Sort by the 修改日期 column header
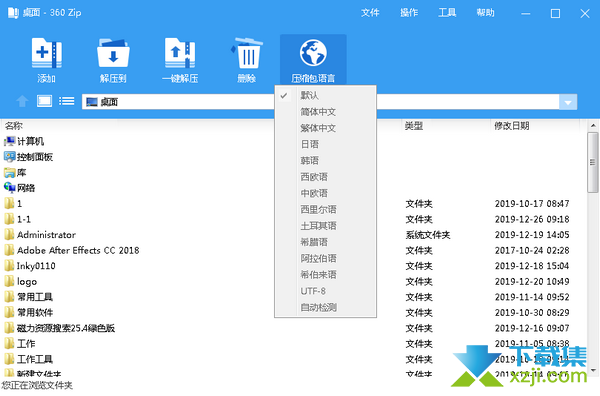Image resolution: width=600 pixels, height=396 pixels. [512, 125]
